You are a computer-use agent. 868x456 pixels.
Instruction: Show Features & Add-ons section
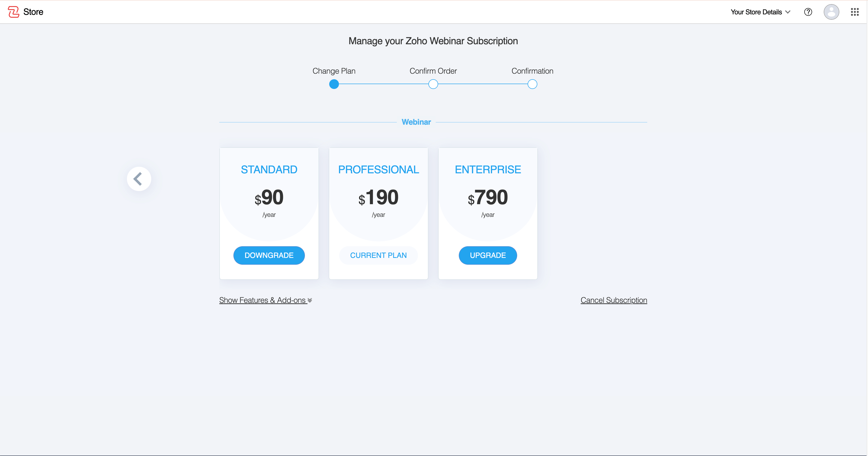point(262,300)
